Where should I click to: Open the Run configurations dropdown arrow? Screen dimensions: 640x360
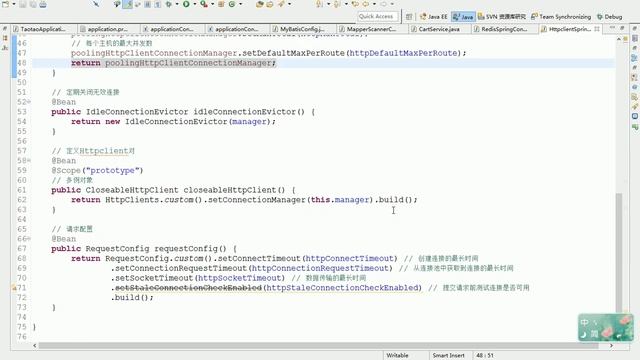point(195,4)
